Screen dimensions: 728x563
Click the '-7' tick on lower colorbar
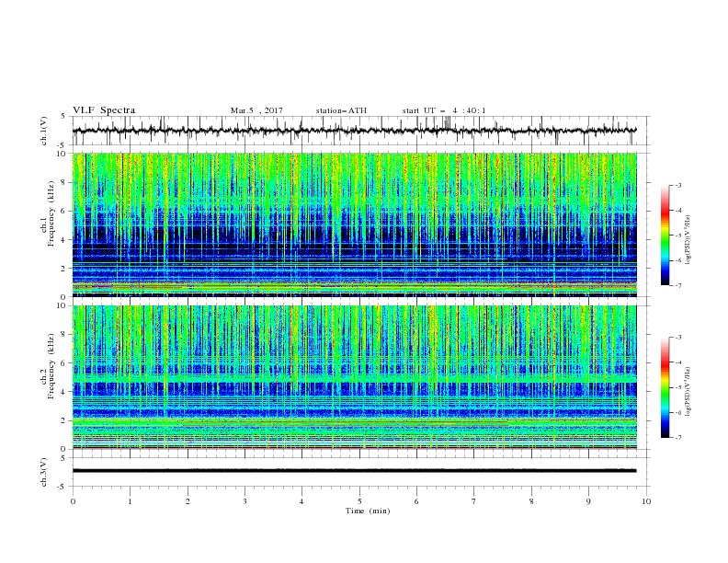point(677,438)
